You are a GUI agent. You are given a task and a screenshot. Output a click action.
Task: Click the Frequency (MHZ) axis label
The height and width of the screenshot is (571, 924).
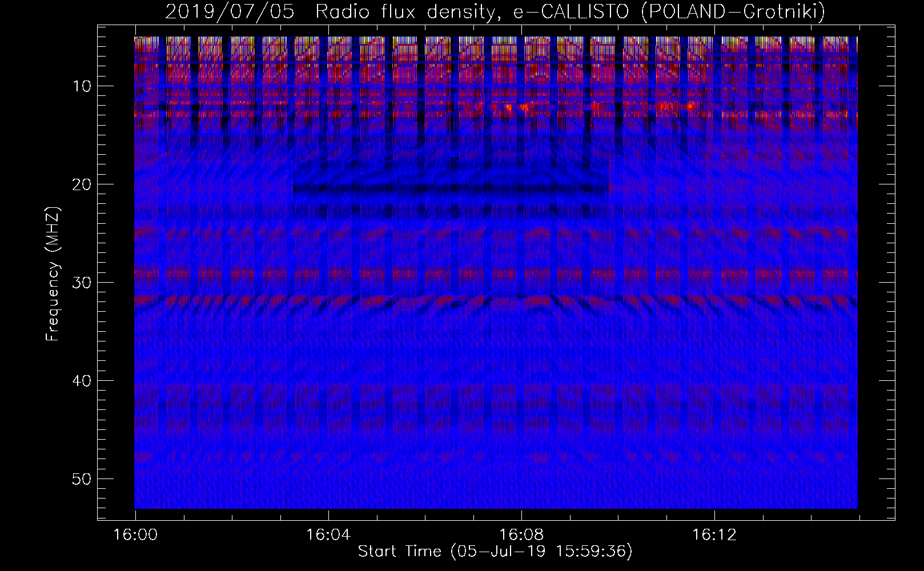[53, 274]
